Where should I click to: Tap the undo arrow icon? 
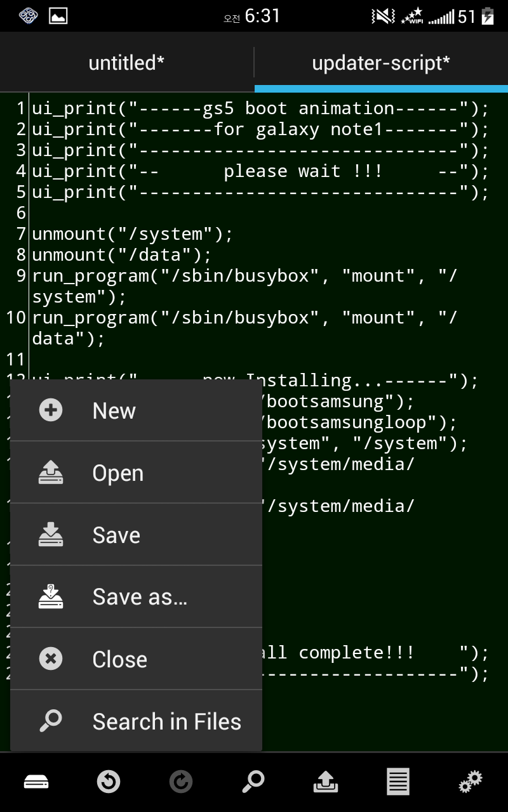[109, 782]
